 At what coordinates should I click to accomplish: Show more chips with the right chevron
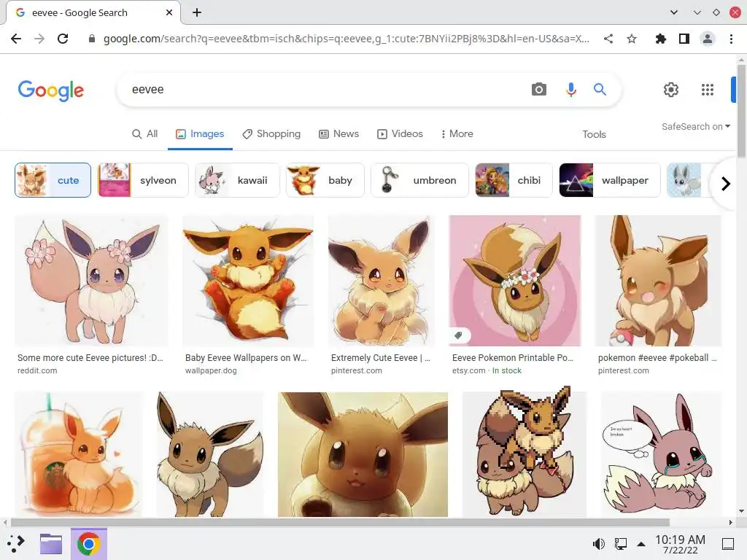tap(726, 183)
